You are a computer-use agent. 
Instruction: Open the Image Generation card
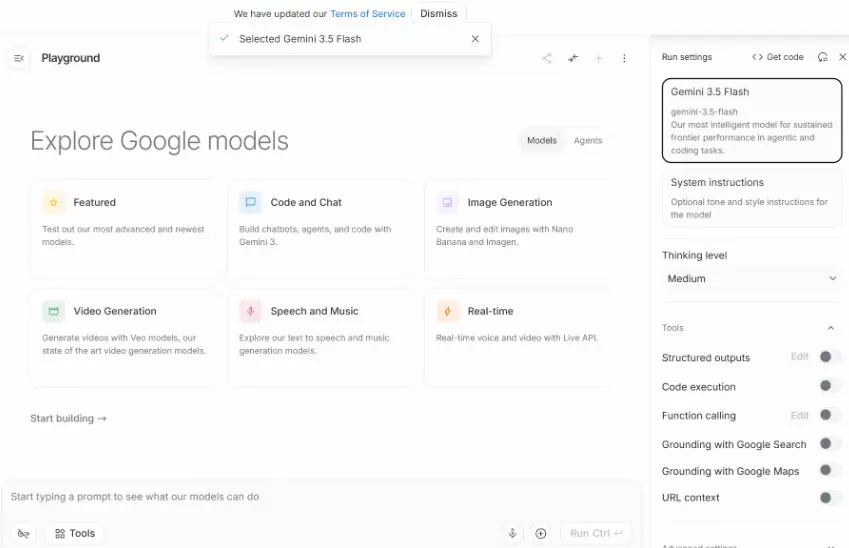519,229
